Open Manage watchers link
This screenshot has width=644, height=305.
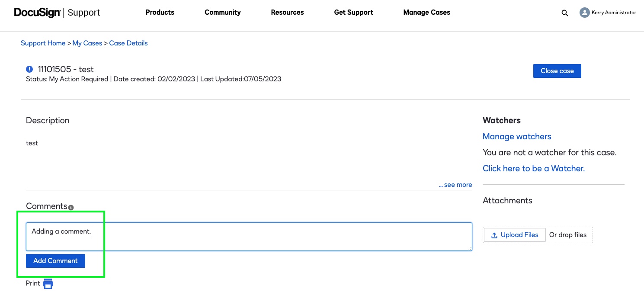click(x=517, y=136)
